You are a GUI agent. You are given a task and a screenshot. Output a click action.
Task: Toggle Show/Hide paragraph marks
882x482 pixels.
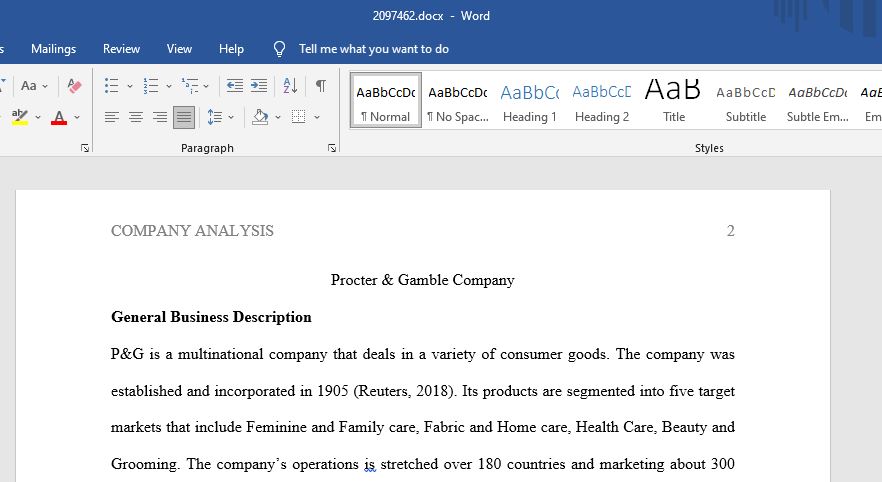[x=321, y=85]
